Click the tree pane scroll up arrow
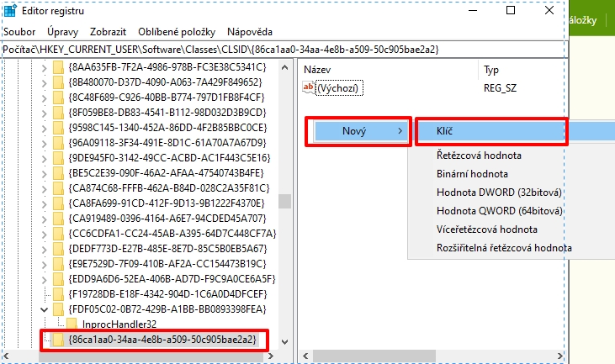The height and width of the screenshot is (364, 615). click(284, 67)
